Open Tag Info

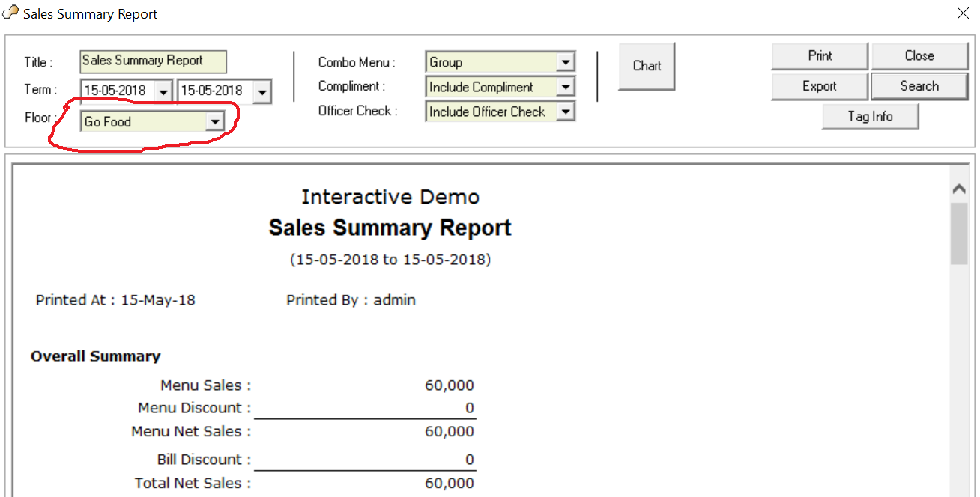pos(870,117)
